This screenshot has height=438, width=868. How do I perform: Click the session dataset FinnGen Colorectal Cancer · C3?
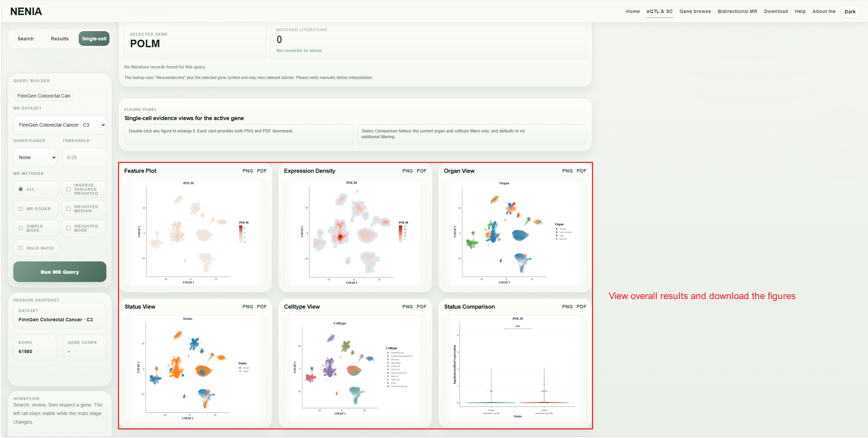(x=55, y=320)
